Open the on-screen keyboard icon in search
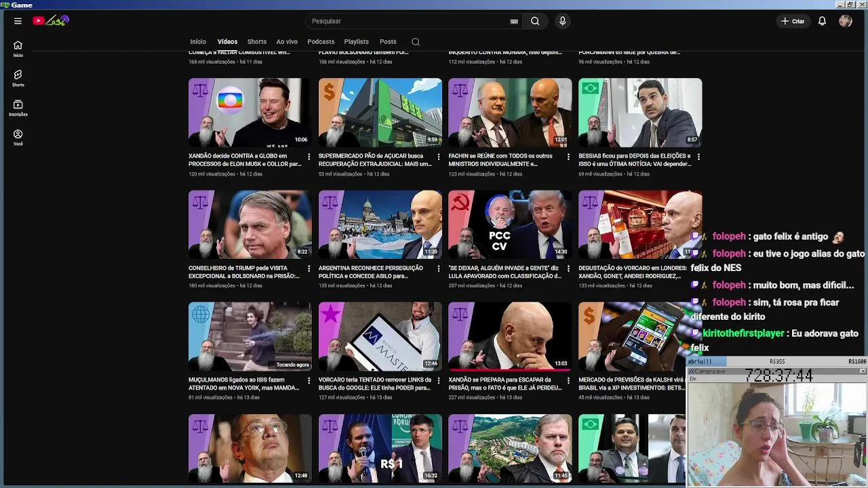This screenshot has height=488, width=868. (514, 21)
